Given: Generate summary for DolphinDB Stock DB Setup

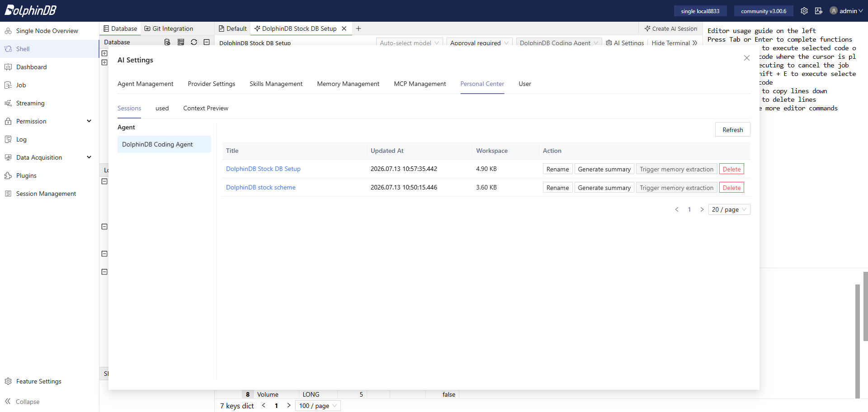Looking at the screenshot, I should tap(604, 169).
